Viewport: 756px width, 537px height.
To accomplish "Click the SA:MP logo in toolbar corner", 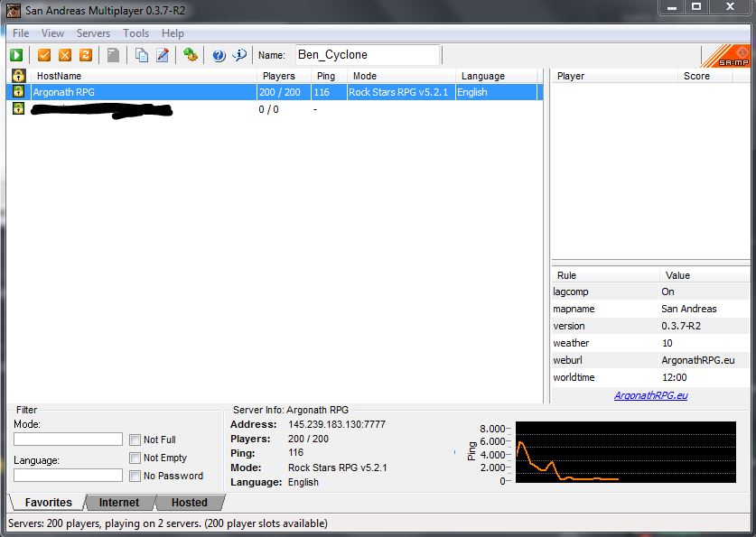I will click(x=725, y=55).
